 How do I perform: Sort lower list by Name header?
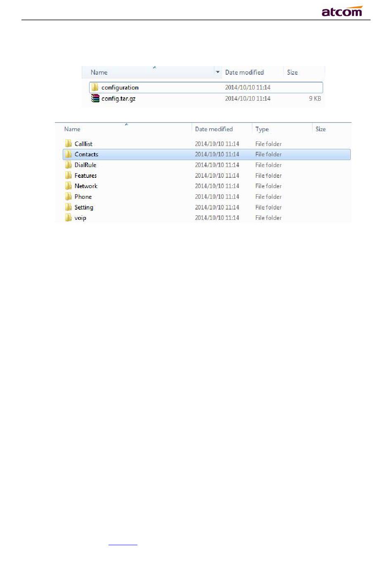pos(72,129)
